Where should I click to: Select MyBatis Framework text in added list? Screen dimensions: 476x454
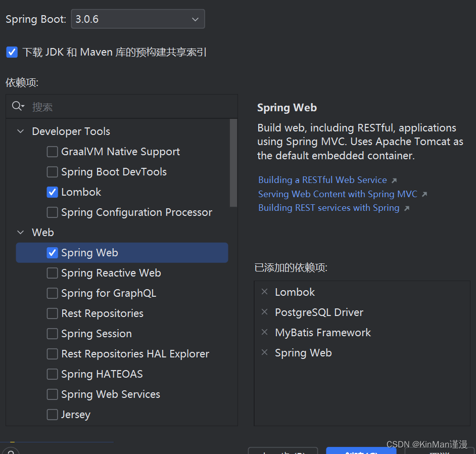pyautogui.click(x=323, y=333)
